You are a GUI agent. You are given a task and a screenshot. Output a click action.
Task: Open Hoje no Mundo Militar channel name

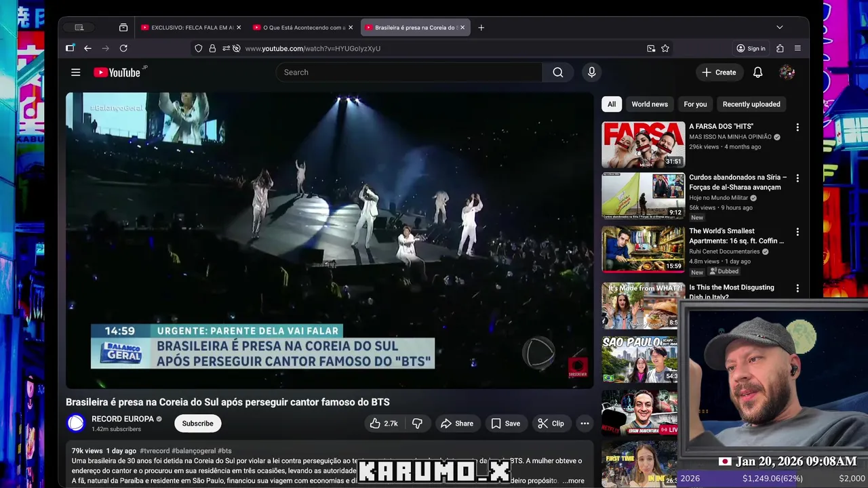point(718,198)
